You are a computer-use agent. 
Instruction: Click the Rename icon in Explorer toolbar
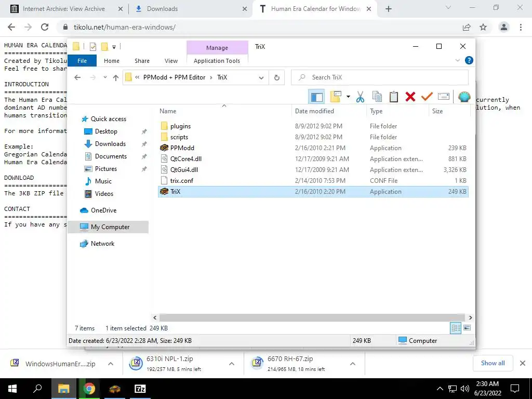point(444,97)
